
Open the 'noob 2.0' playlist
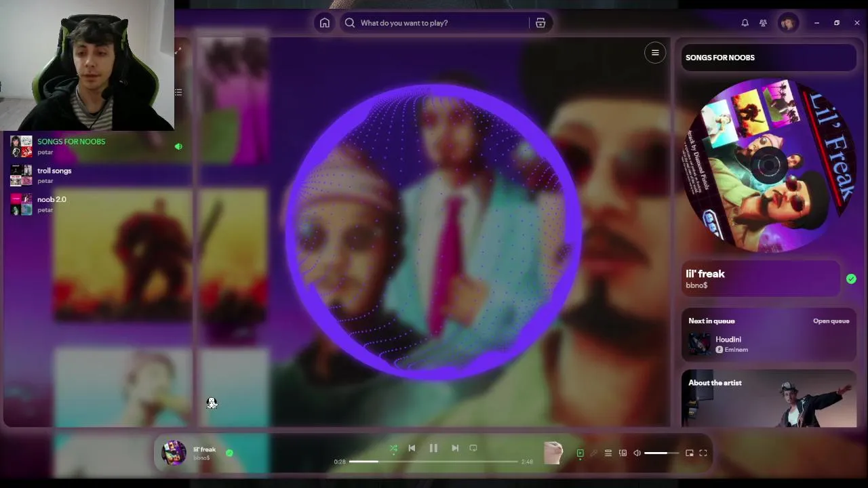pos(96,204)
